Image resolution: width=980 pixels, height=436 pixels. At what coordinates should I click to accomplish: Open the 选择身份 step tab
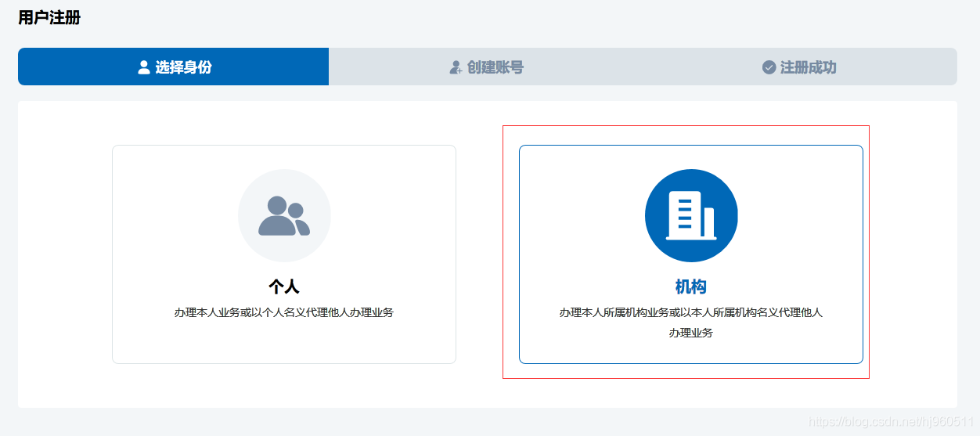pos(174,67)
